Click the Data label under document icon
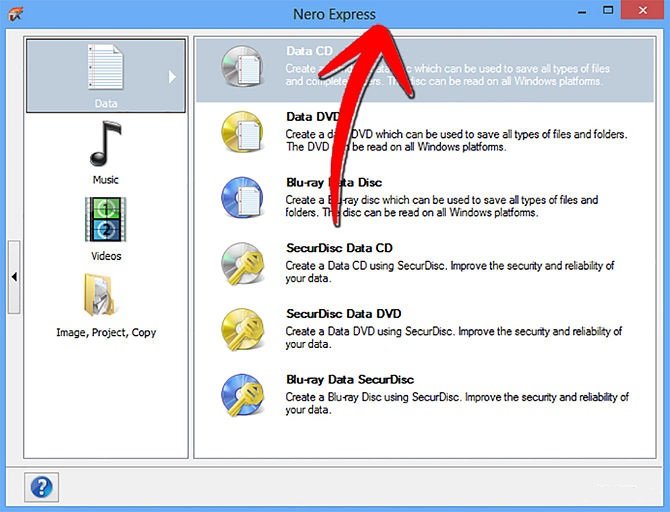Image resolution: width=670 pixels, height=512 pixels. pyautogui.click(x=106, y=103)
